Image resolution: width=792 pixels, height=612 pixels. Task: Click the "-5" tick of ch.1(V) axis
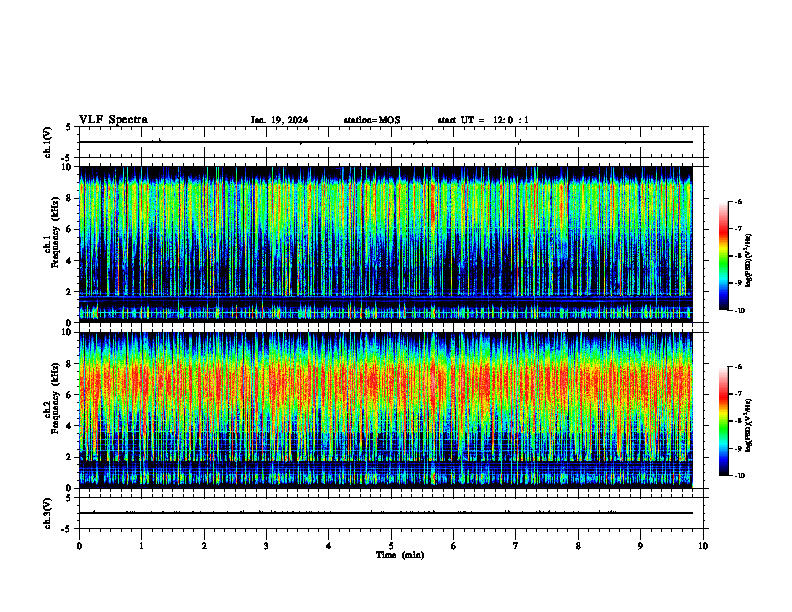[x=67, y=158]
